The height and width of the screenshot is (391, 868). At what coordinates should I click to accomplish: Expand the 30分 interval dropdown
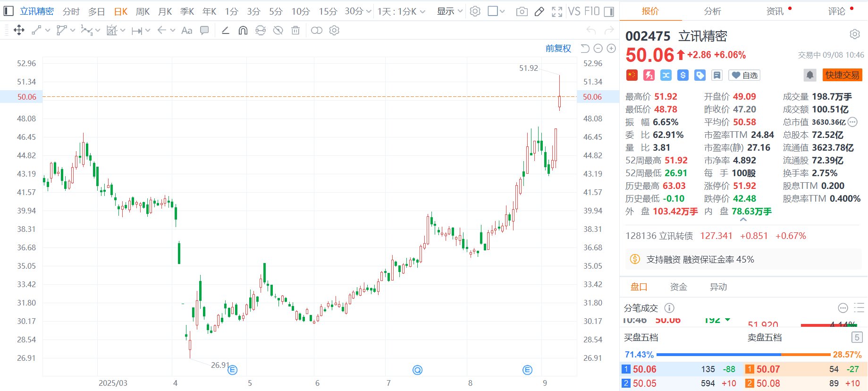pyautogui.click(x=358, y=11)
